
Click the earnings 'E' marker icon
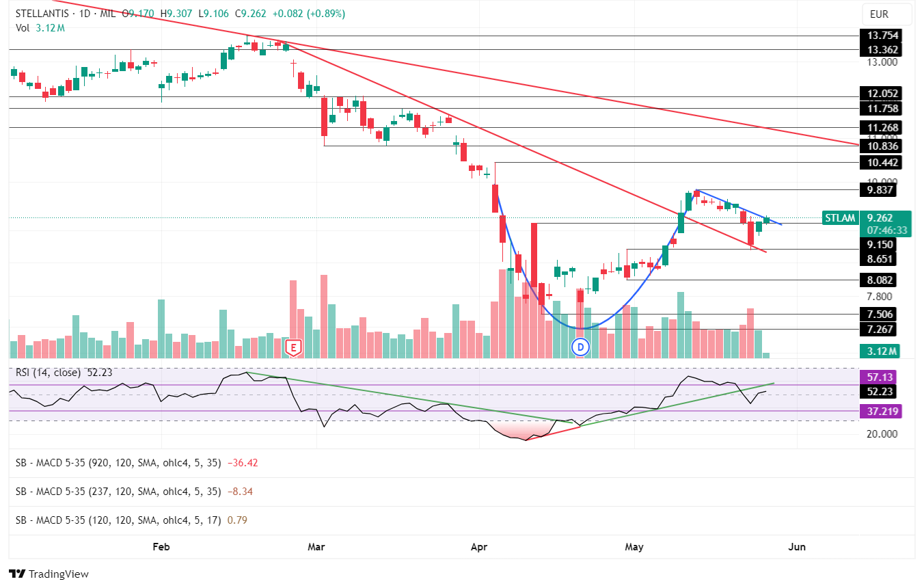(293, 348)
